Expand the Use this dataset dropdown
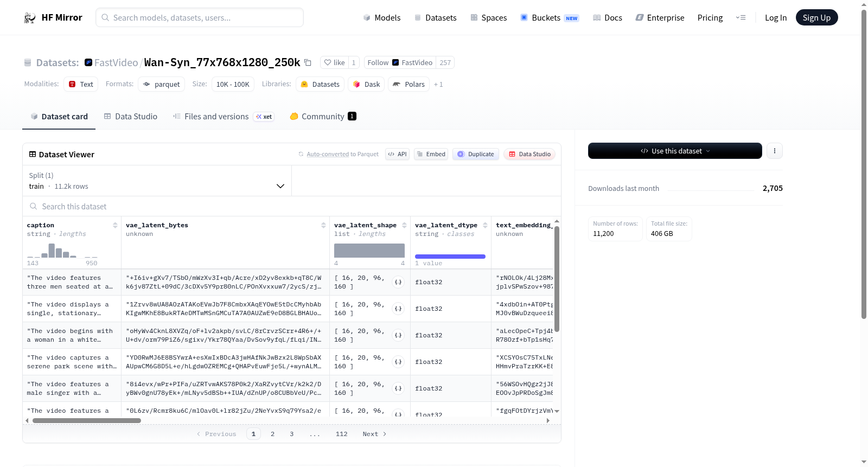The width and height of the screenshot is (868, 467). (x=675, y=151)
